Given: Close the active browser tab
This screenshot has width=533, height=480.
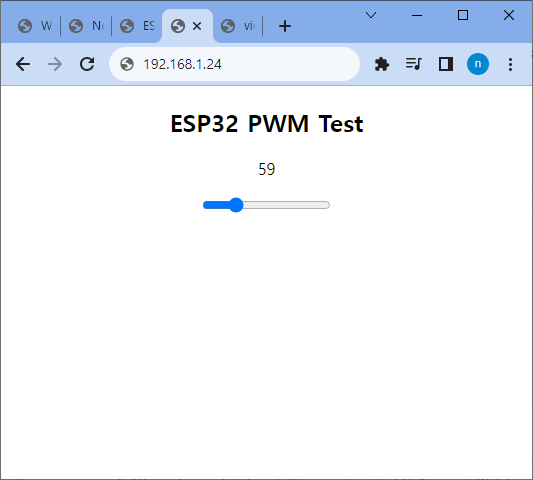Looking at the screenshot, I should (197, 26).
